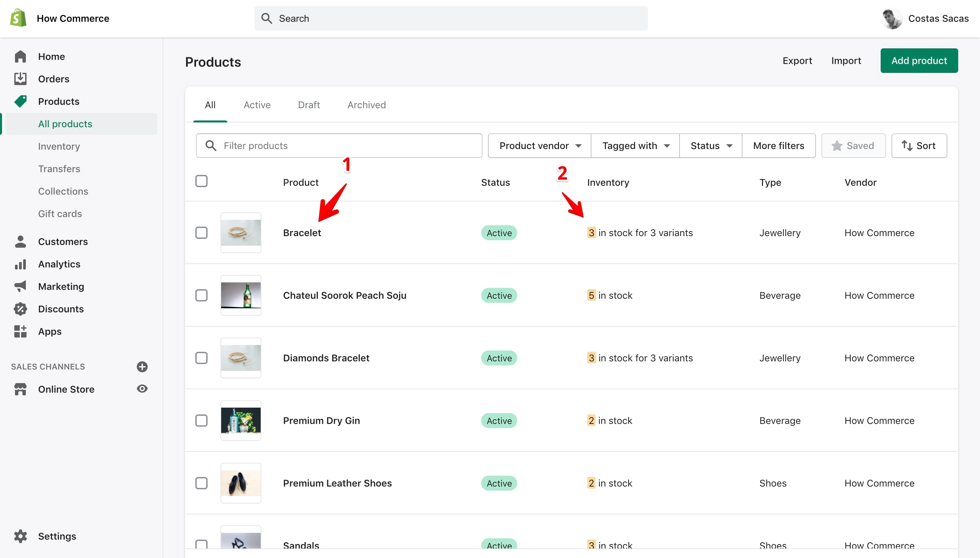Click inside the Filter products field

tap(339, 146)
